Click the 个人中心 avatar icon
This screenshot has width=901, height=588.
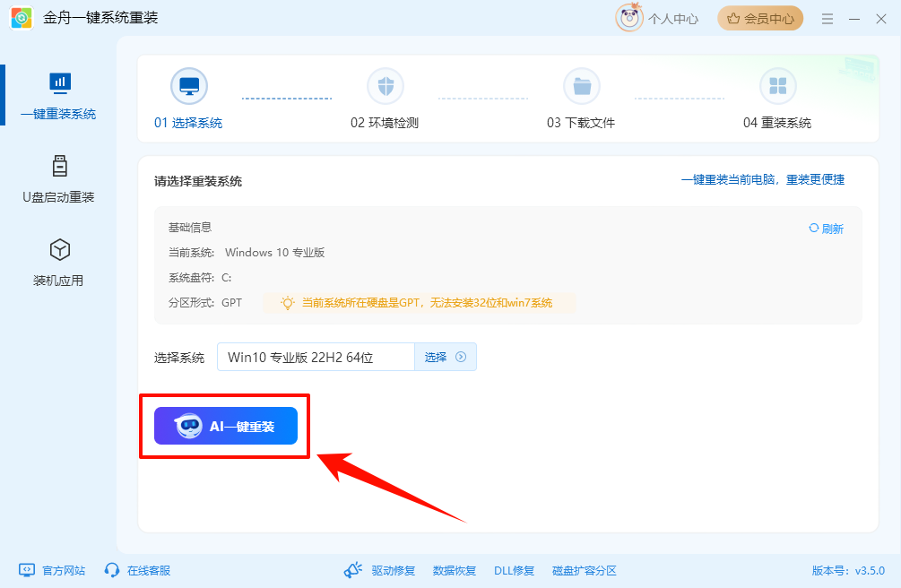(x=629, y=18)
